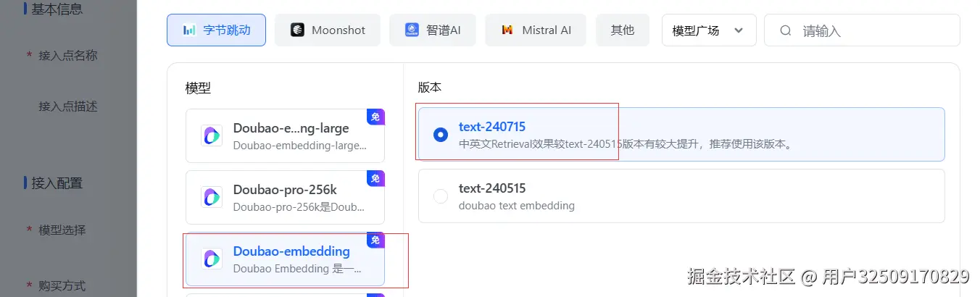Click the 基本信息 section heading

(57, 9)
